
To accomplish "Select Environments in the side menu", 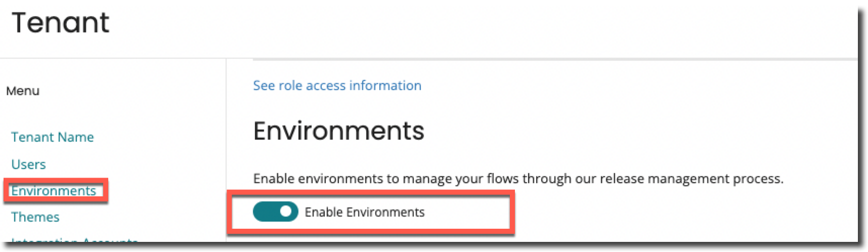I will coord(54,191).
